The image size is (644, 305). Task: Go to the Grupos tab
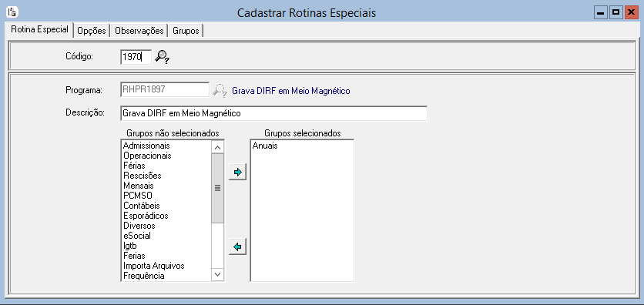tap(186, 31)
